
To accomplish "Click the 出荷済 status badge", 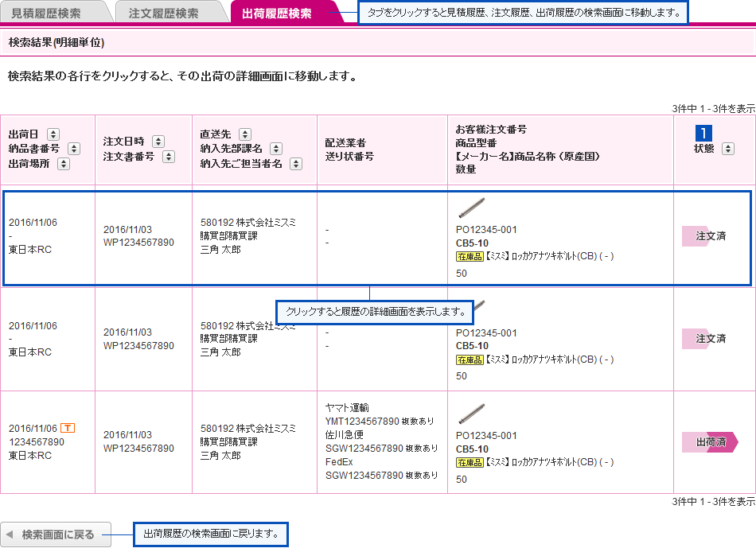I will (710, 442).
